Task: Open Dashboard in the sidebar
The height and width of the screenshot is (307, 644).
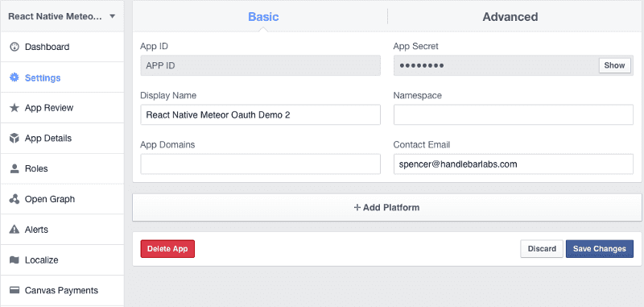Action: [x=62, y=47]
